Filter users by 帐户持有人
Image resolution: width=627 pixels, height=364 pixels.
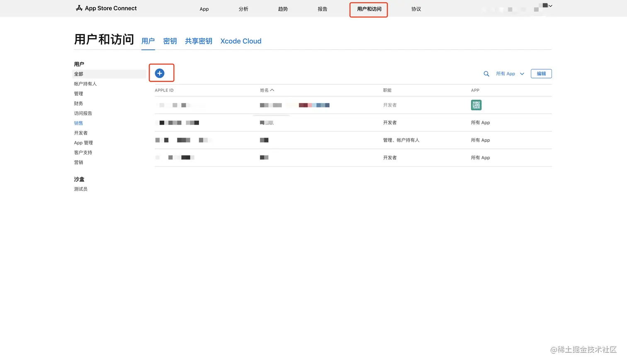(85, 84)
